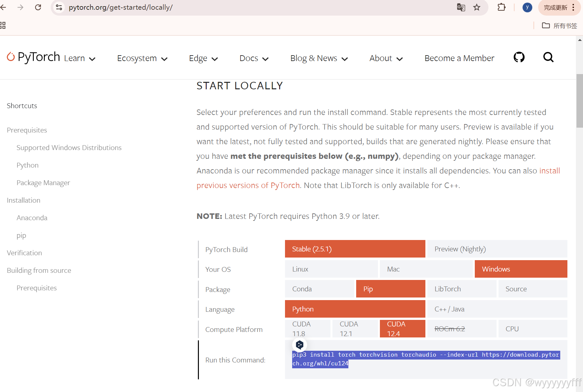583x392 pixels.
Task: Choose Windows as your OS
Action: [521, 269]
